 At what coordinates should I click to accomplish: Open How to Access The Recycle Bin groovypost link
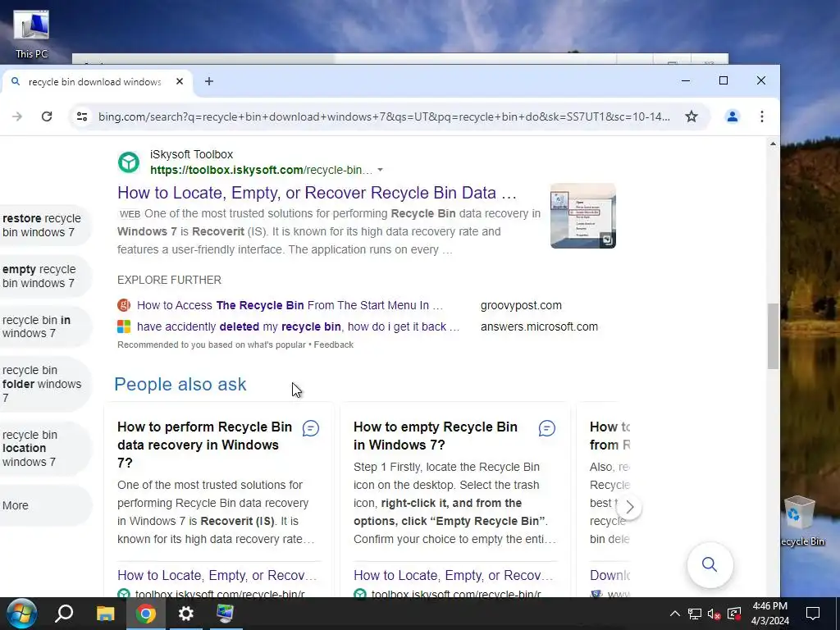(x=290, y=305)
